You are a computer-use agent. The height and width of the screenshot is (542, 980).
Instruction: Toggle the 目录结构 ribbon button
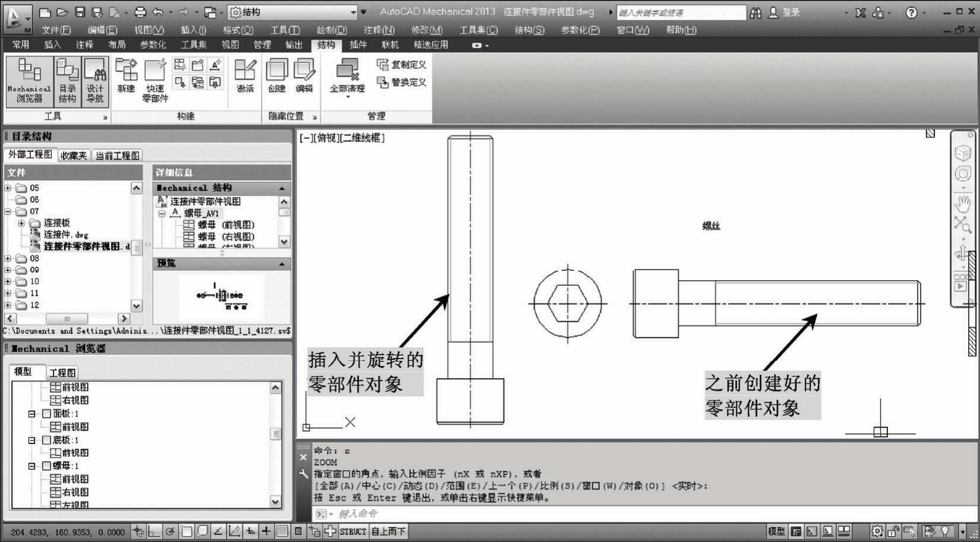coord(67,81)
